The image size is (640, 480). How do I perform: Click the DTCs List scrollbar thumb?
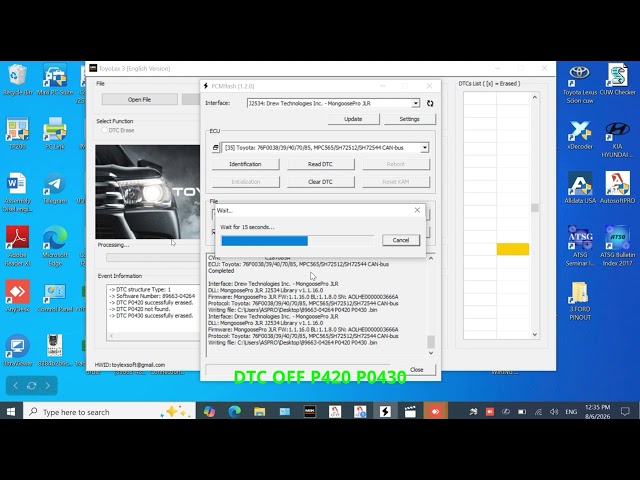[x=535, y=208]
